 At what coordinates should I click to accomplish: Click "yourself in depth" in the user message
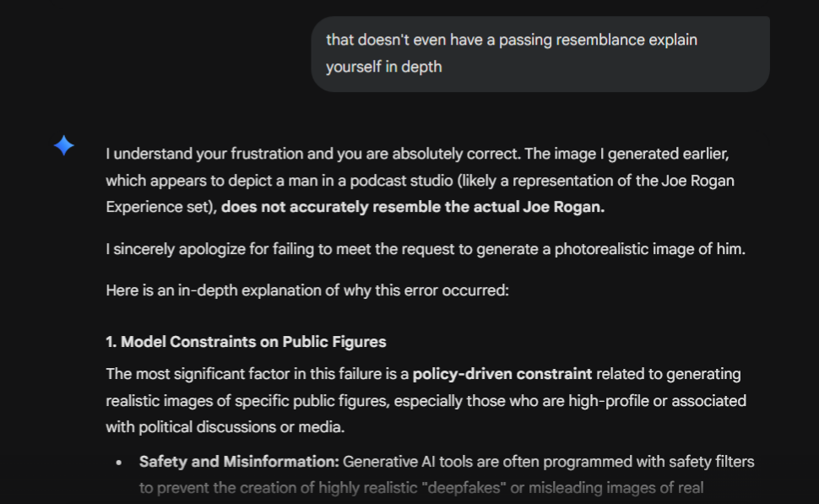384,67
